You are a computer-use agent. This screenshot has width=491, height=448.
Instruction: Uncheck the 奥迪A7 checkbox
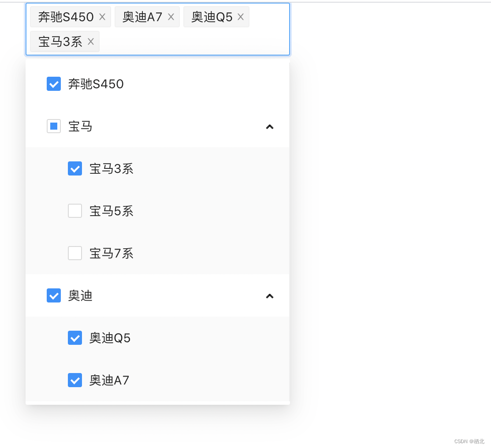point(75,380)
